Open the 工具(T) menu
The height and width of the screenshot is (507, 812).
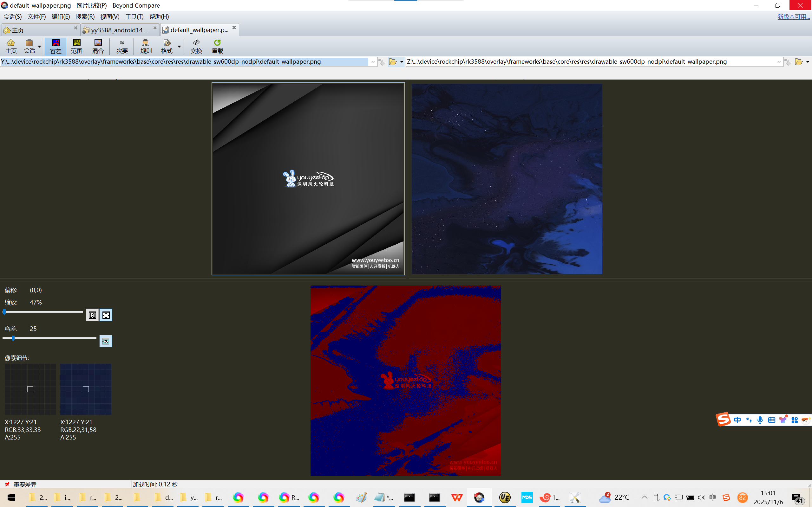134,16
